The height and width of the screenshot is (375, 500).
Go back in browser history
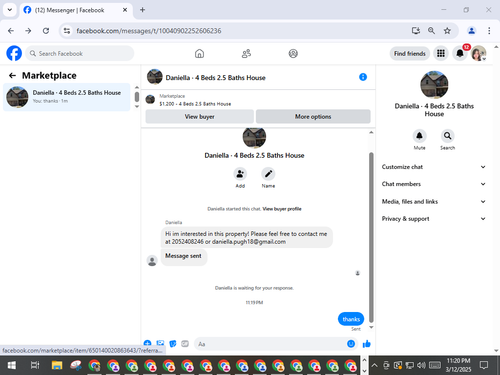click(11, 31)
